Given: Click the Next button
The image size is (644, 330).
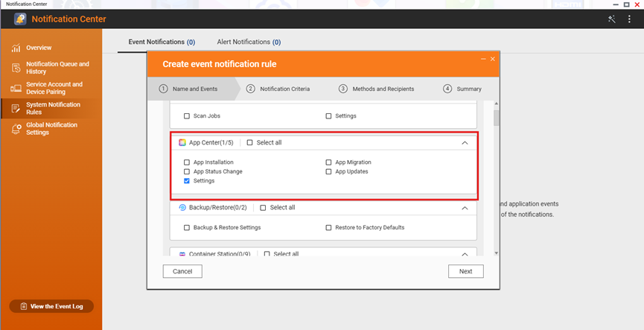Looking at the screenshot, I should pyautogui.click(x=465, y=271).
